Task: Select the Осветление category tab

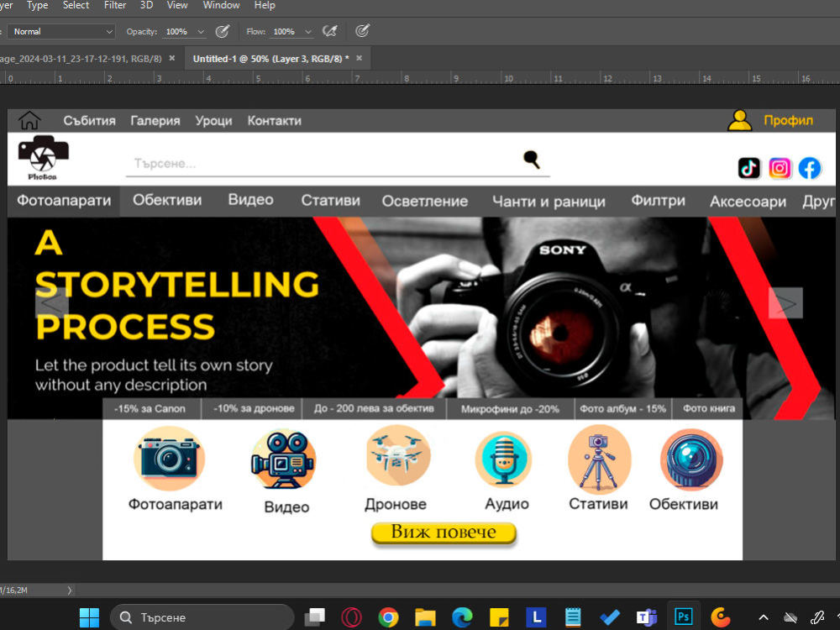Action: [x=425, y=201]
